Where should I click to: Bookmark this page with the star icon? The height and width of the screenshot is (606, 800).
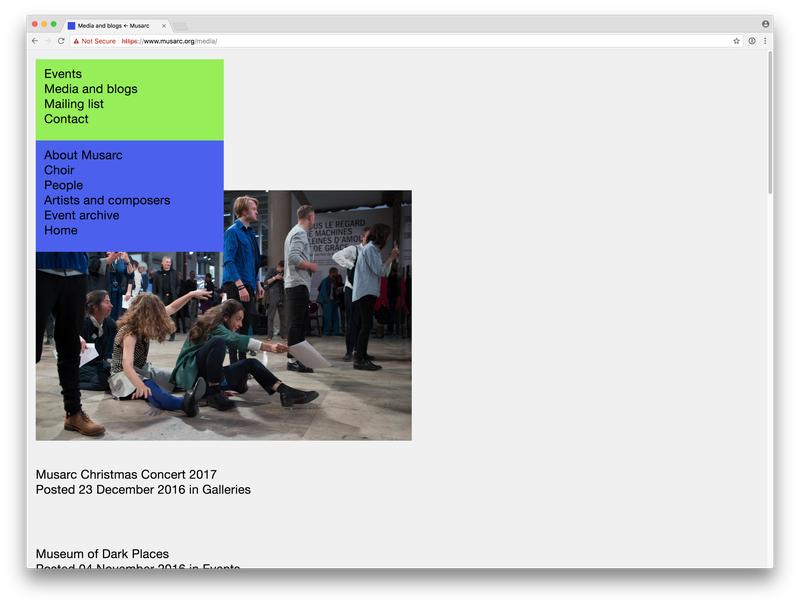(736, 41)
